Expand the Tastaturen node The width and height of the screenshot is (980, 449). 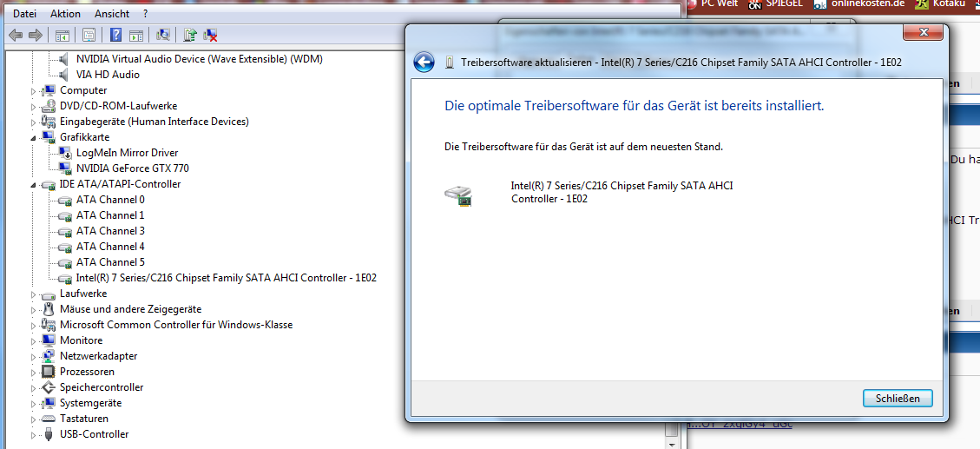pyautogui.click(x=34, y=419)
